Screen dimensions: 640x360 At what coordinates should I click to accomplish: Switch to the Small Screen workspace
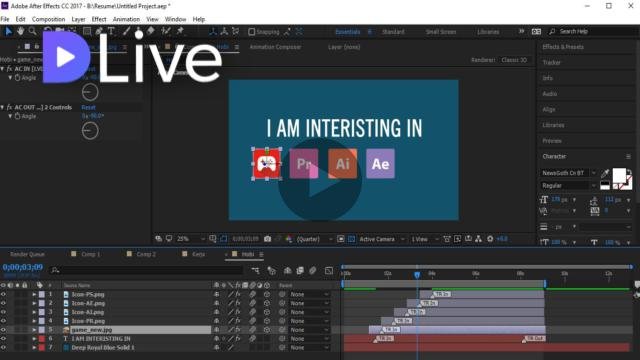point(441,32)
